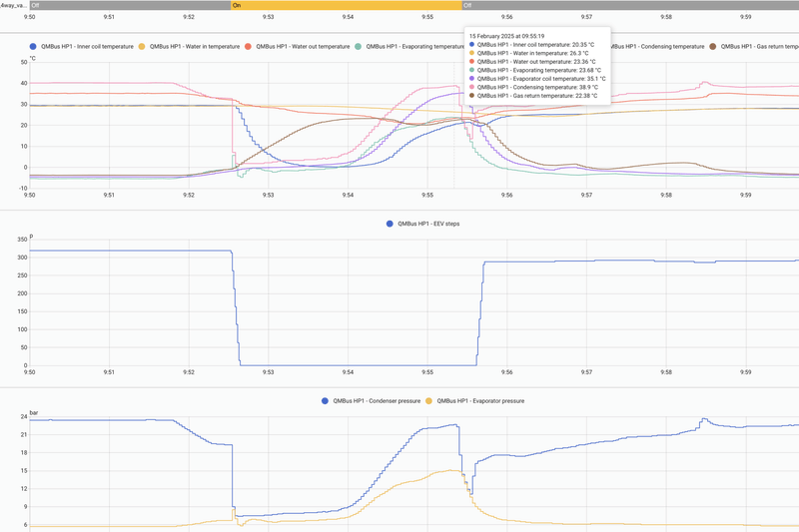The height and width of the screenshot is (532, 799).
Task: Toggle the Water in temperature legend entry
Action: [x=189, y=46]
